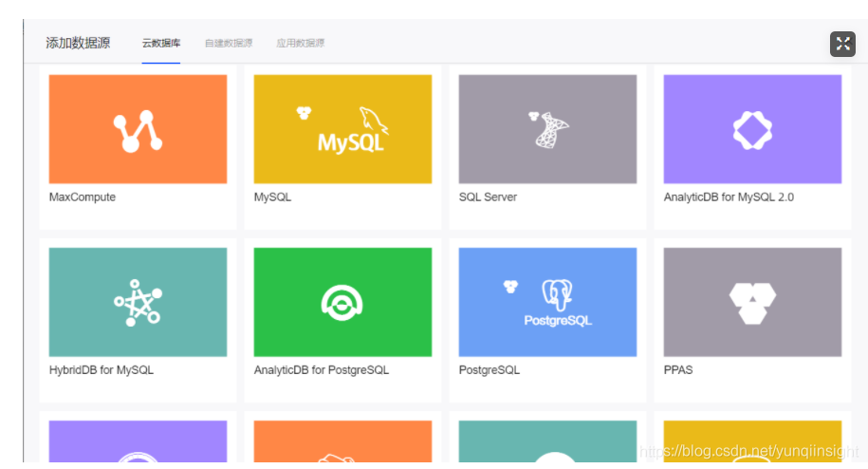Open the 应用数据源 tab
This screenshot has width=868, height=469.
click(301, 43)
